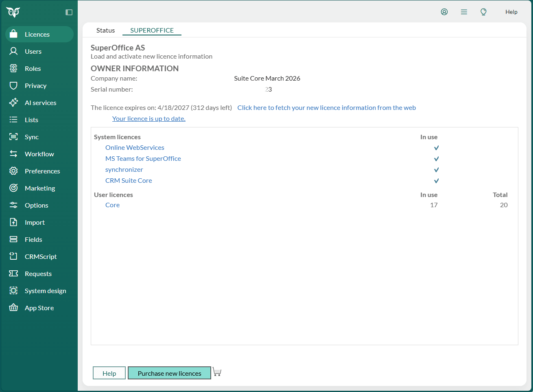This screenshot has width=533, height=392.
Task: Open the Preferences gear icon
Action: tap(13, 171)
